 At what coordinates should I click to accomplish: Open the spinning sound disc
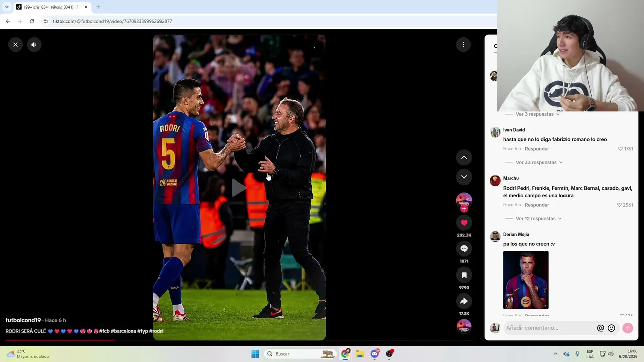464,326
